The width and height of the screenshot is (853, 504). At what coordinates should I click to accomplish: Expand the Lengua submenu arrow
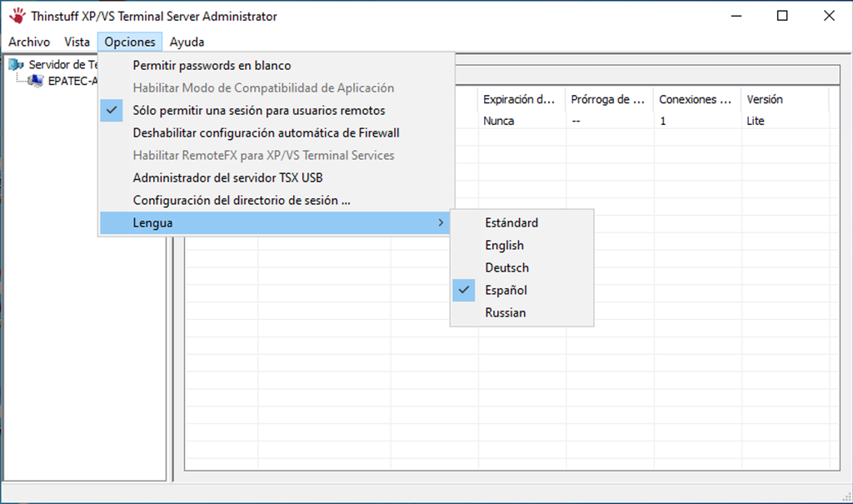point(441,222)
